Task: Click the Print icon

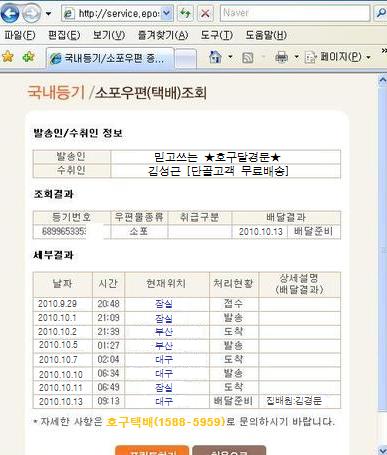Action: point(282,58)
